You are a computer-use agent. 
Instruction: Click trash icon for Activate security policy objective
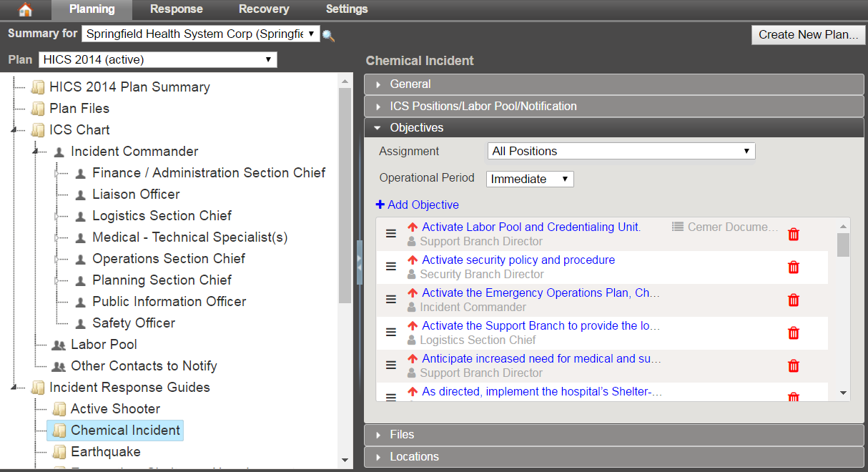click(793, 267)
